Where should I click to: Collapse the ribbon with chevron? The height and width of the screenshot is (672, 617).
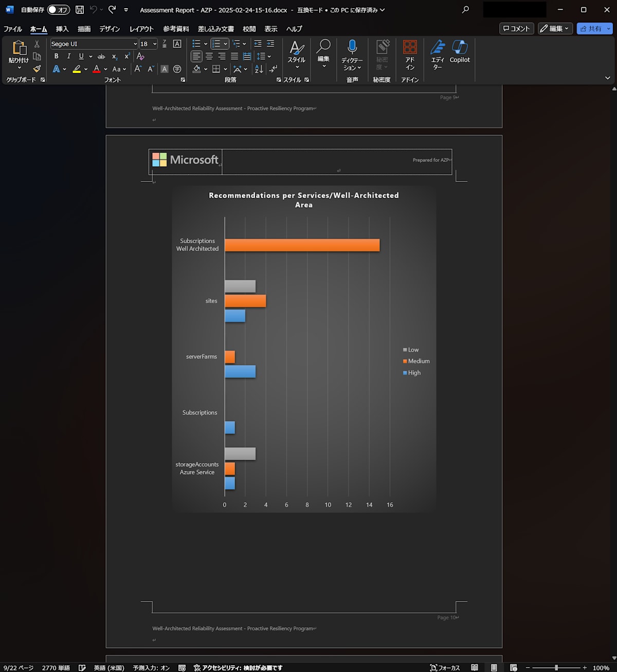coord(608,78)
